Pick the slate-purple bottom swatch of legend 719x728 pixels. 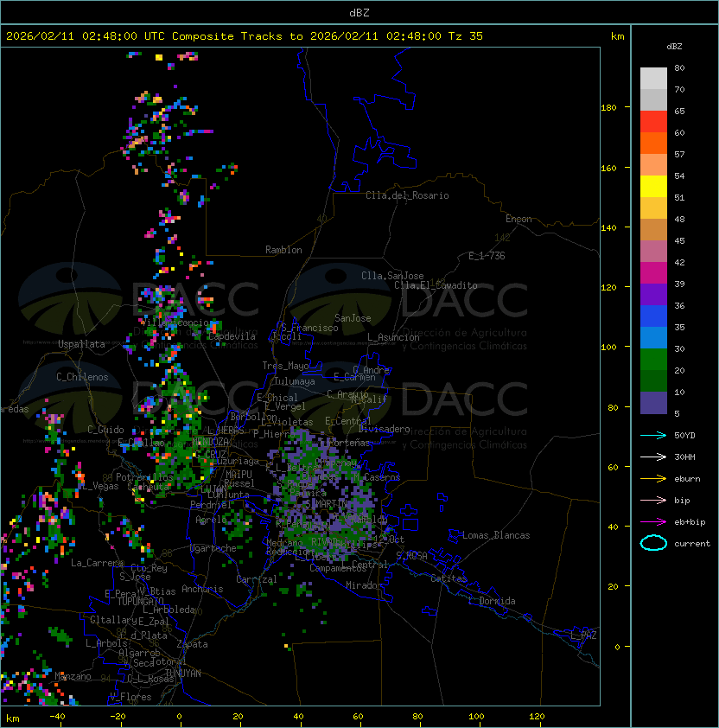click(x=653, y=403)
